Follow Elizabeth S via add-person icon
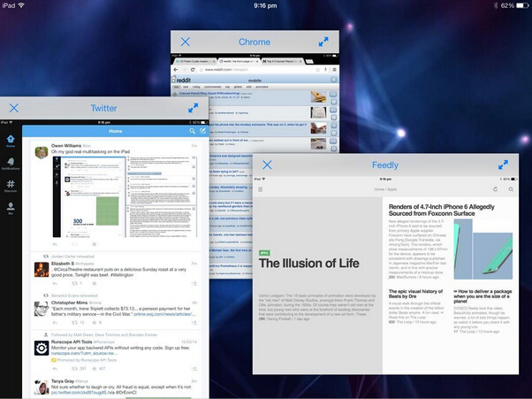 click(x=194, y=283)
